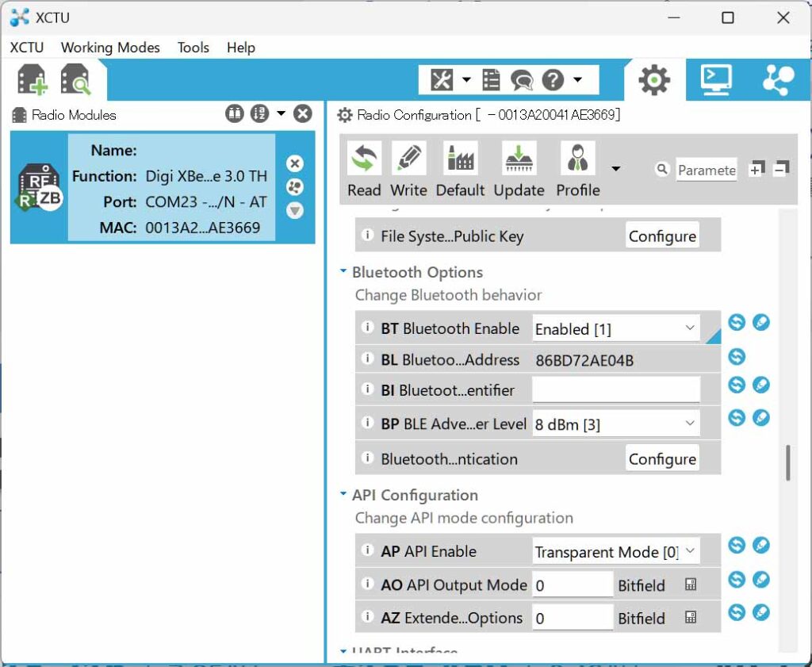The height and width of the screenshot is (667, 812).
Task: Refresh the BP power level value
Action: 737,417
